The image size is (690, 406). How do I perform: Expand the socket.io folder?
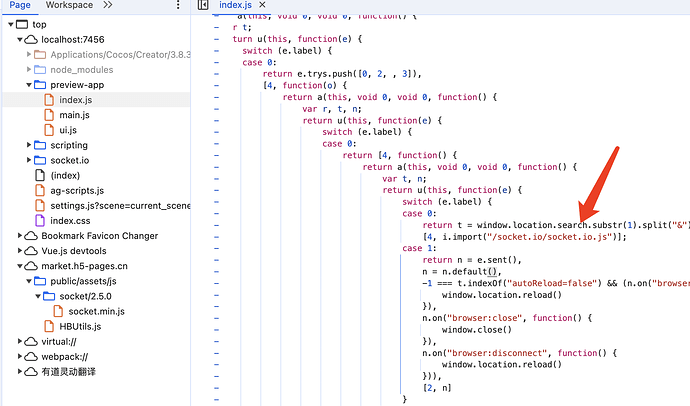[29, 160]
